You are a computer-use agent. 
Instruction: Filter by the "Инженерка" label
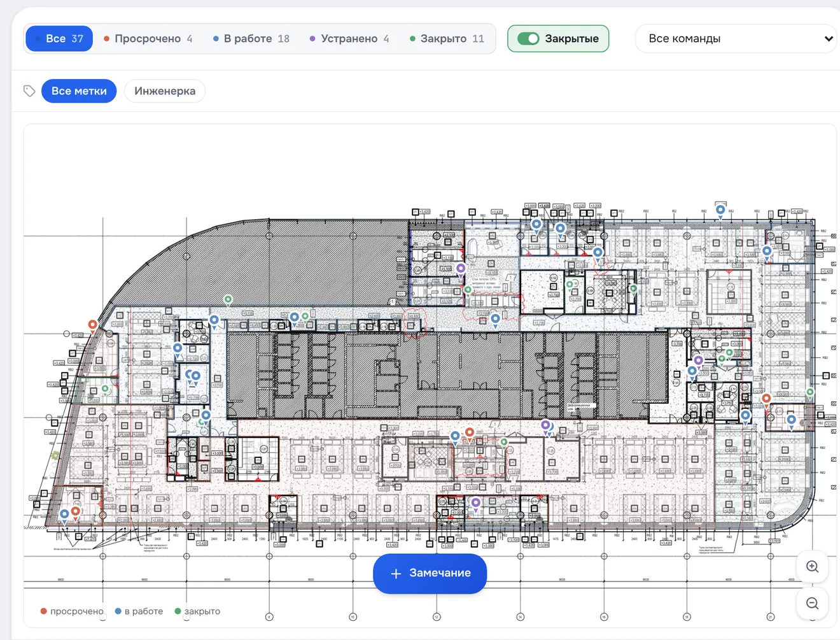[x=165, y=91]
